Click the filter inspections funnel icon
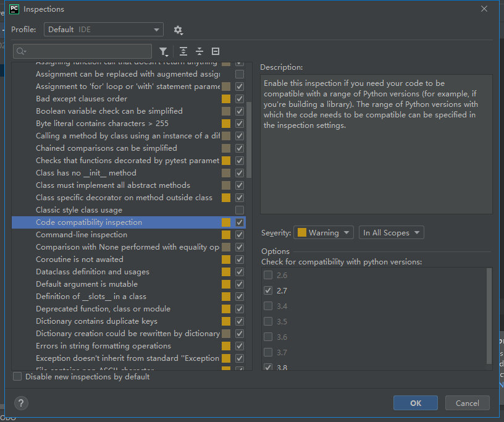This screenshot has height=422, width=504. (x=164, y=51)
